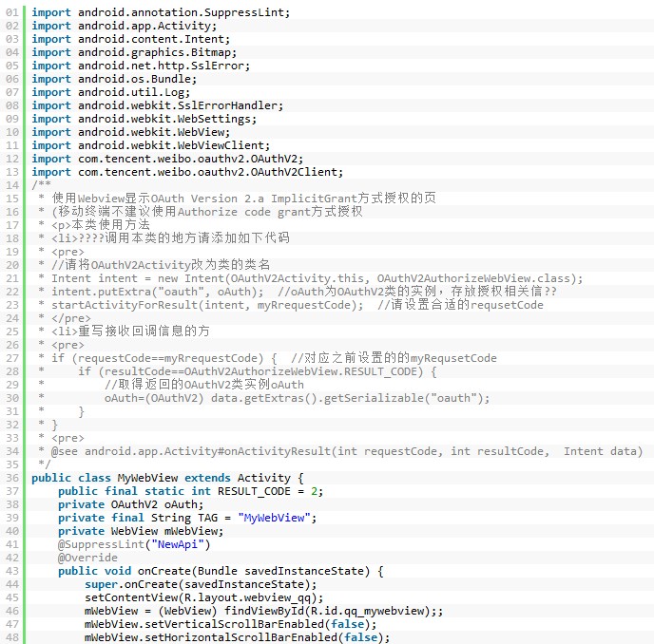Select the import android.graphics.Bitmap line
Screen dimensions: 654x644
[134, 52]
